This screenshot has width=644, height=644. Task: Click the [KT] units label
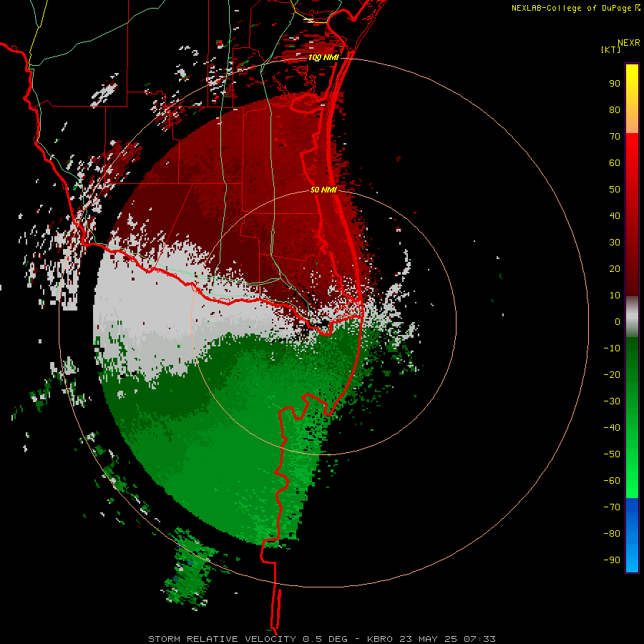pos(611,49)
